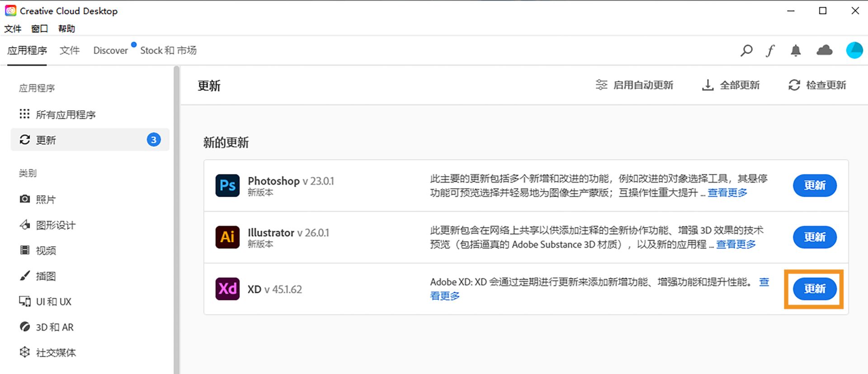Switch to the 文件 tab

(70, 50)
